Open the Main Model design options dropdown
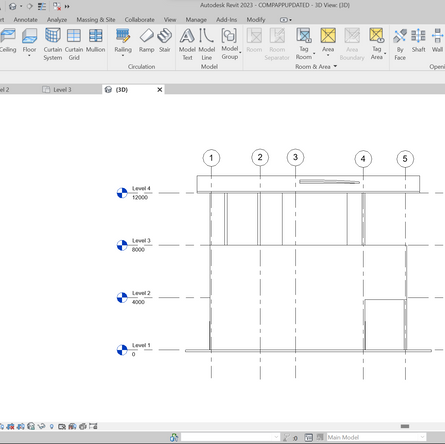The height and width of the screenshot is (444, 445). point(422,437)
